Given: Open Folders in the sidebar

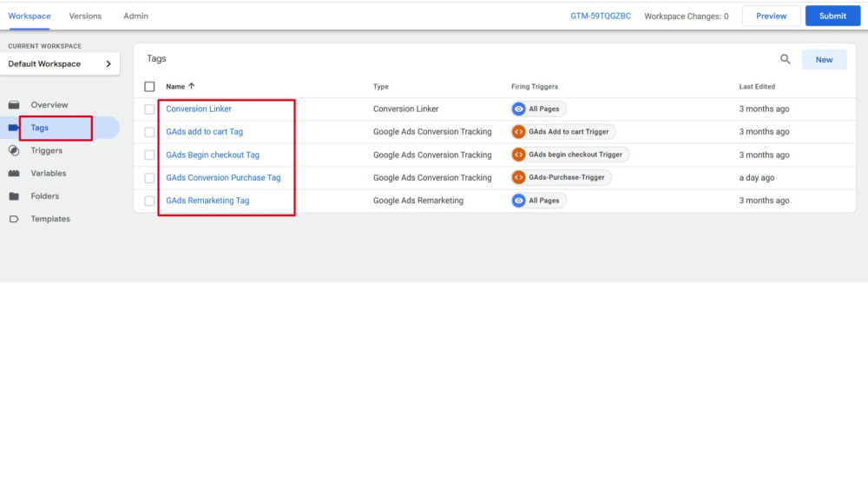Looking at the screenshot, I should [45, 196].
